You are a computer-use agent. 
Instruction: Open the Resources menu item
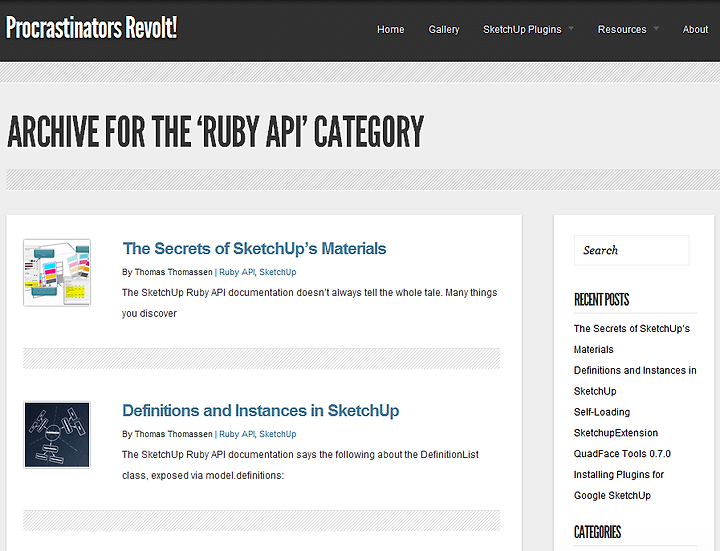622,29
